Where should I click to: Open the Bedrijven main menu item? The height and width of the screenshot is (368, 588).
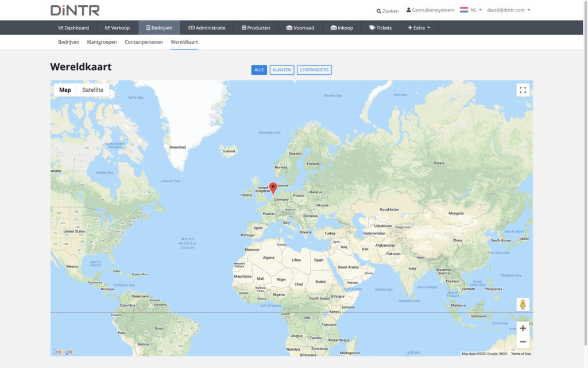click(x=160, y=28)
